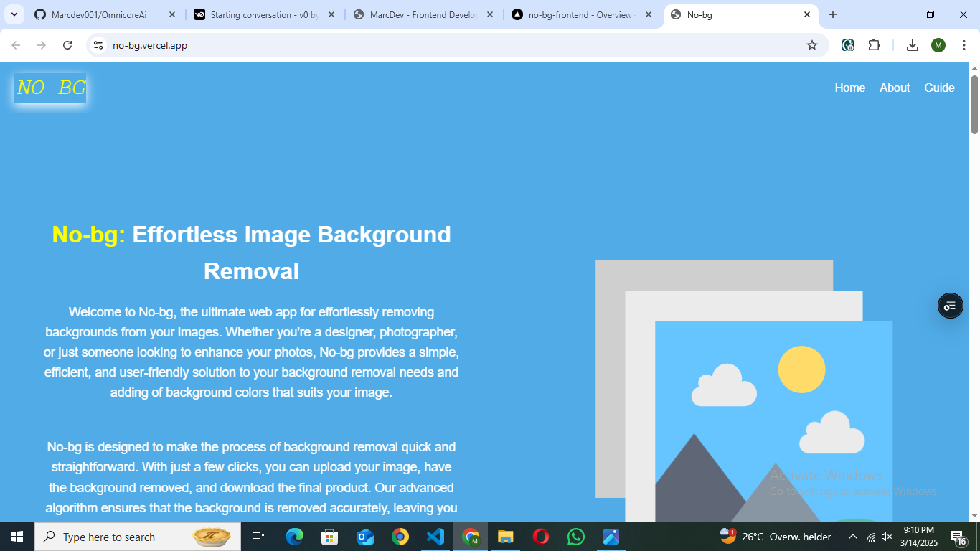Click the profile avatar 'M' in Chrome
The height and width of the screenshot is (551, 980).
pos(938,44)
